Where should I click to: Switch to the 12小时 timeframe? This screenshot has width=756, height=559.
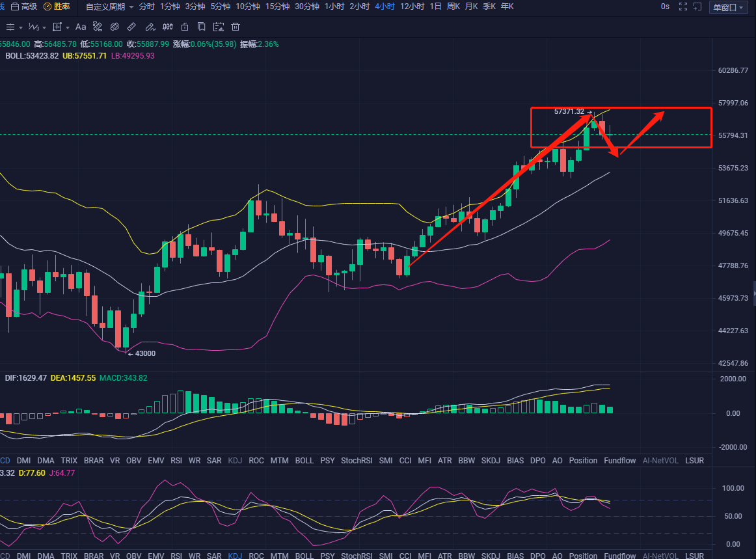[x=412, y=7]
